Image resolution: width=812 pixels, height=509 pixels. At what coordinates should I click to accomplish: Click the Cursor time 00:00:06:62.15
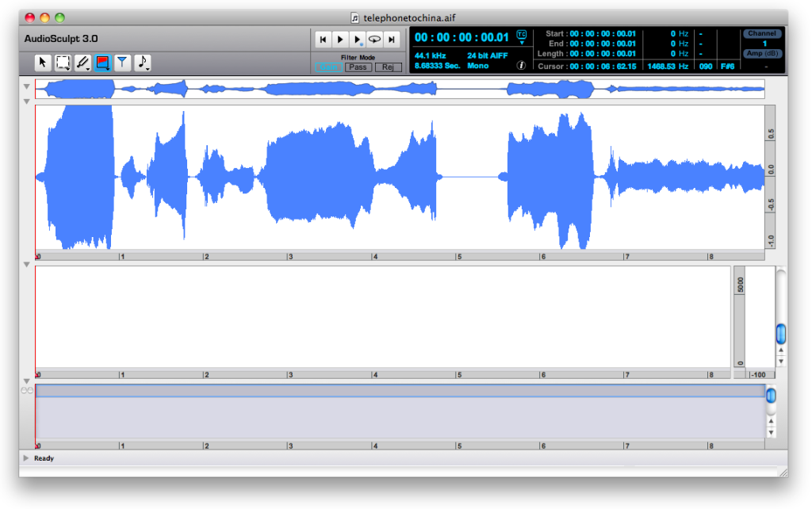tap(603, 67)
